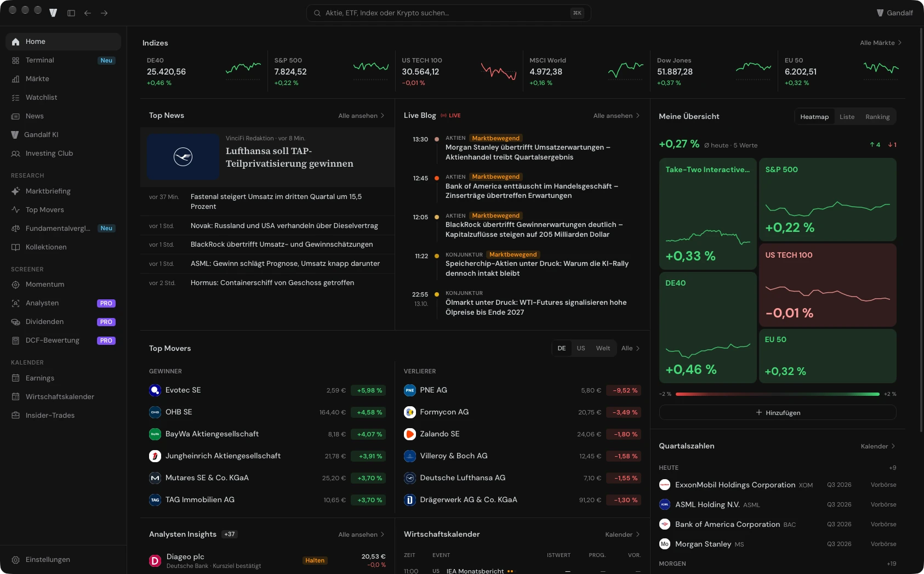Viewport: 924px width, 574px height.
Task: Select the Welt tab in Top Movers
Action: [x=603, y=349]
